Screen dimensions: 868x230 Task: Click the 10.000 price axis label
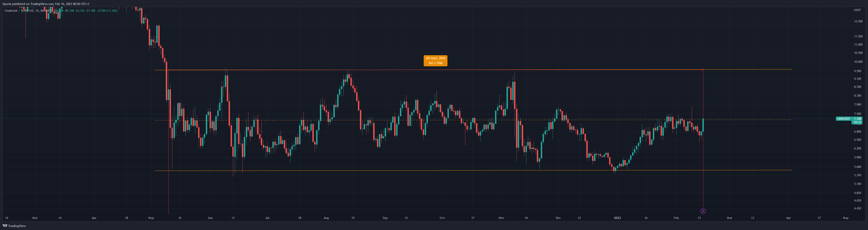point(858,62)
